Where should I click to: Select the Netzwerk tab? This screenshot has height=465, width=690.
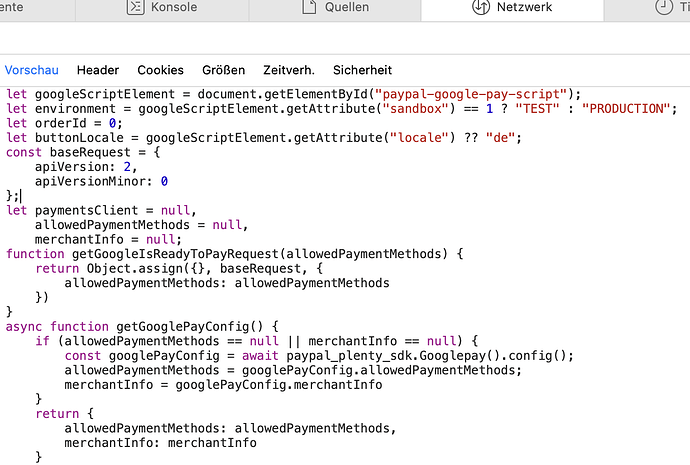(512, 7)
